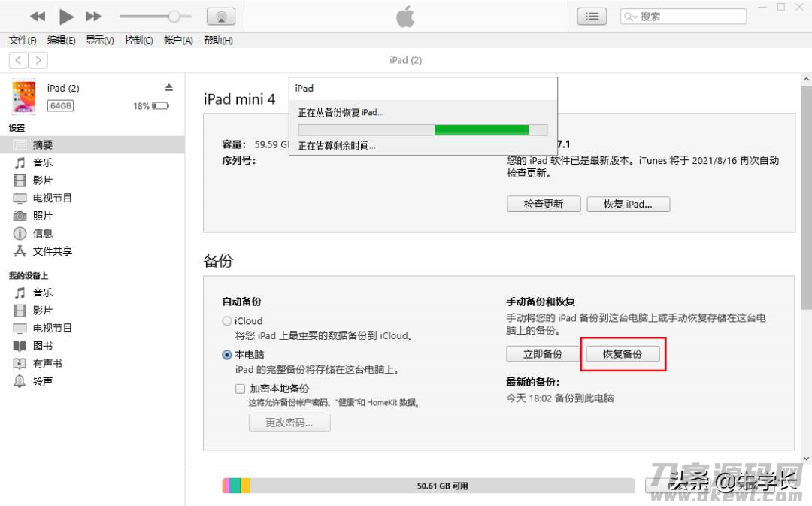The image size is (812, 506).
Task: Click the rewind previous track button
Action: (38, 17)
